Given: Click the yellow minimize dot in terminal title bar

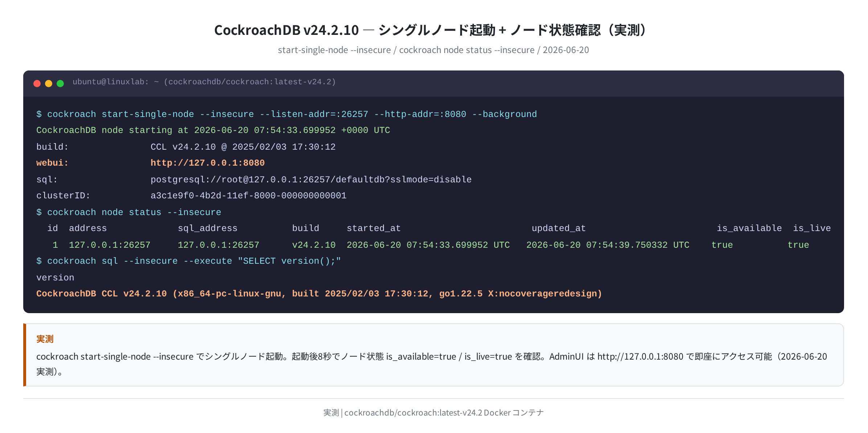Looking at the screenshot, I should coord(49,84).
